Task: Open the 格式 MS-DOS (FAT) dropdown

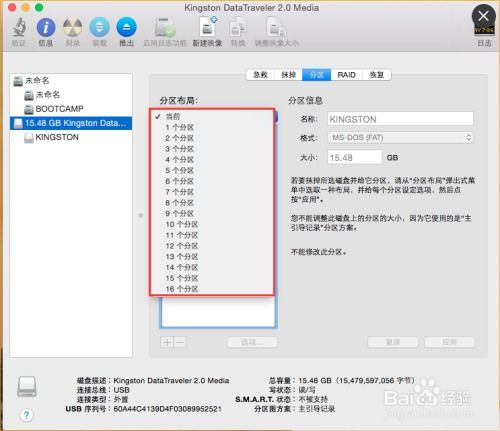Action: 400,137
